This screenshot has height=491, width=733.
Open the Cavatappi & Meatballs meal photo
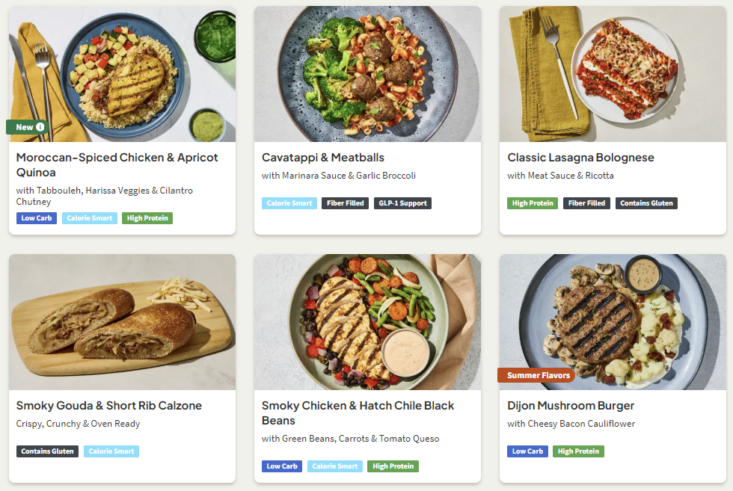click(x=367, y=74)
